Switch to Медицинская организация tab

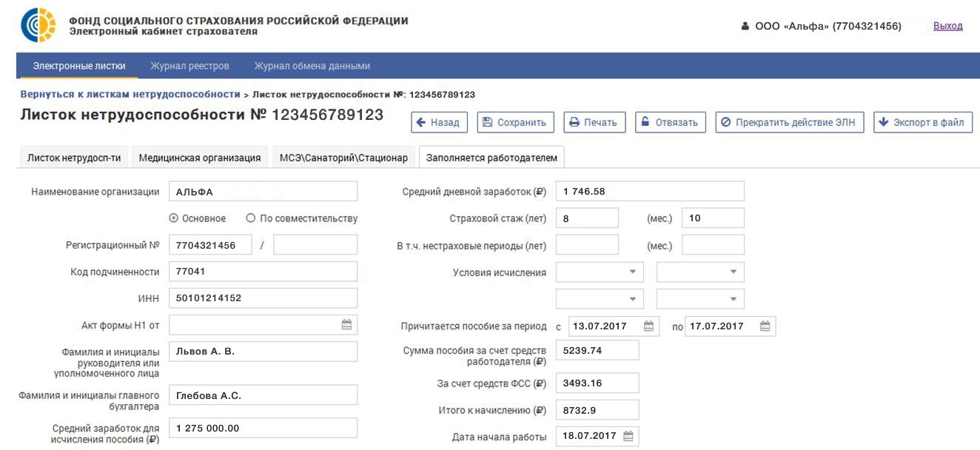click(x=200, y=158)
